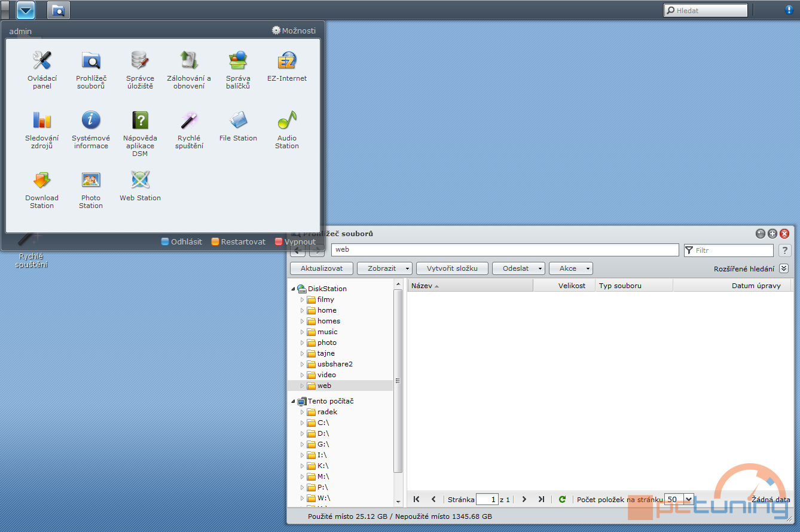Sort by Datum úpravy column header
Image resolution: width=800 pixels, height=532 pixels.
click(x=732, y=286)
